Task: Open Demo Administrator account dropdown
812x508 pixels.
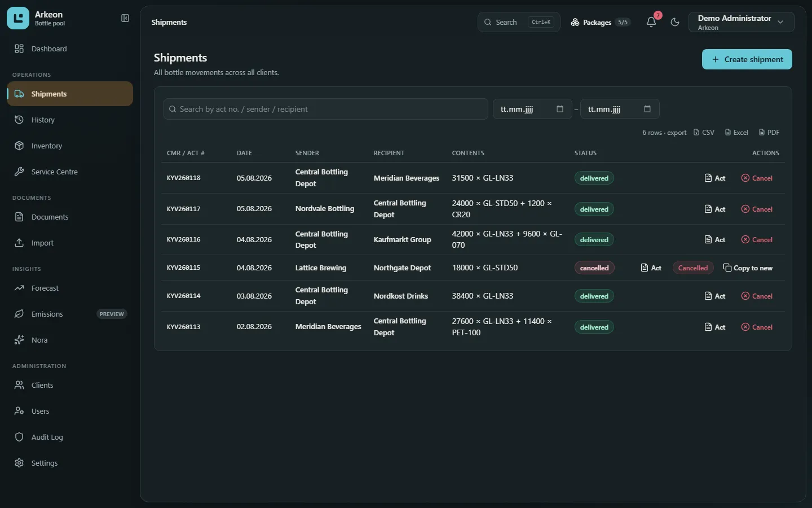Action: coord(741,22)
